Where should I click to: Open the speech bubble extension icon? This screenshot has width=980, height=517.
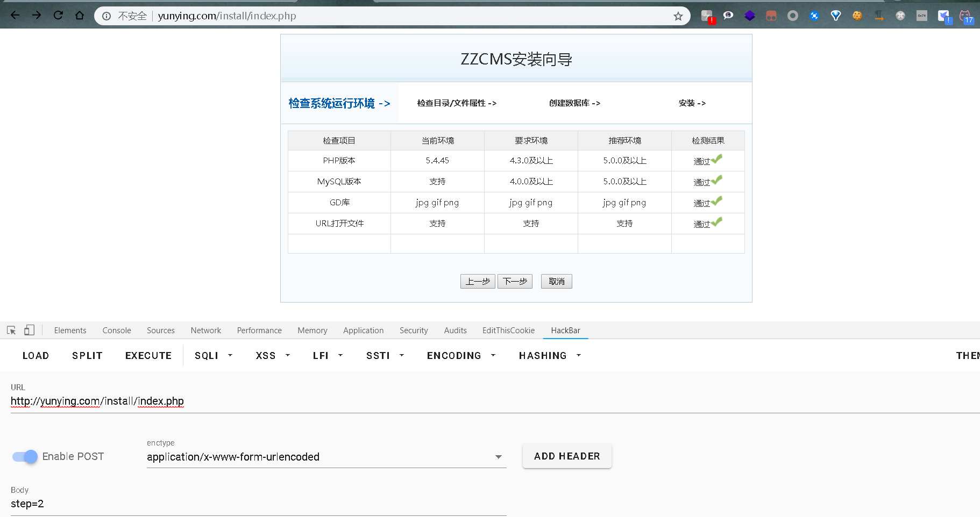pos(728,16)
